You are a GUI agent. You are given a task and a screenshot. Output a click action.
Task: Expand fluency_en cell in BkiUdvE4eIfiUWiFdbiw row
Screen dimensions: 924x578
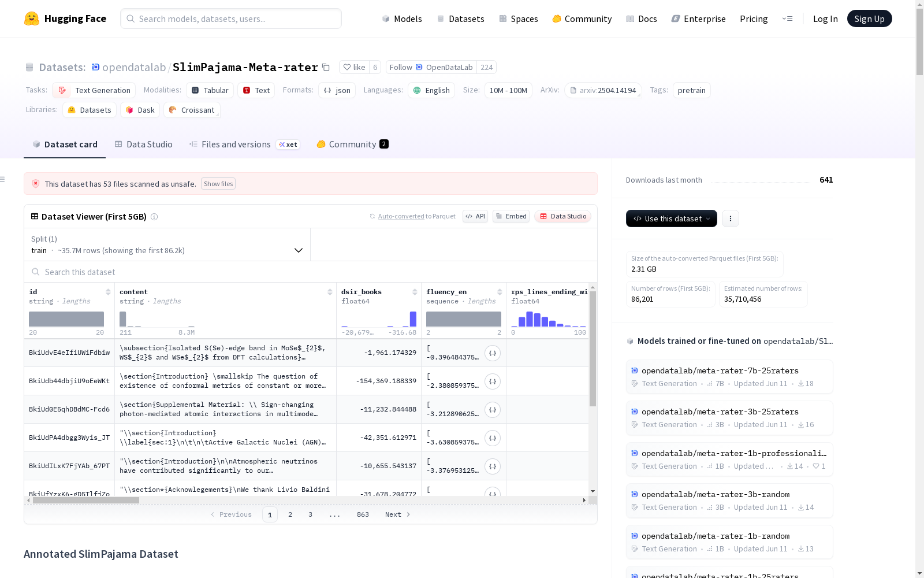click(493, 353)
